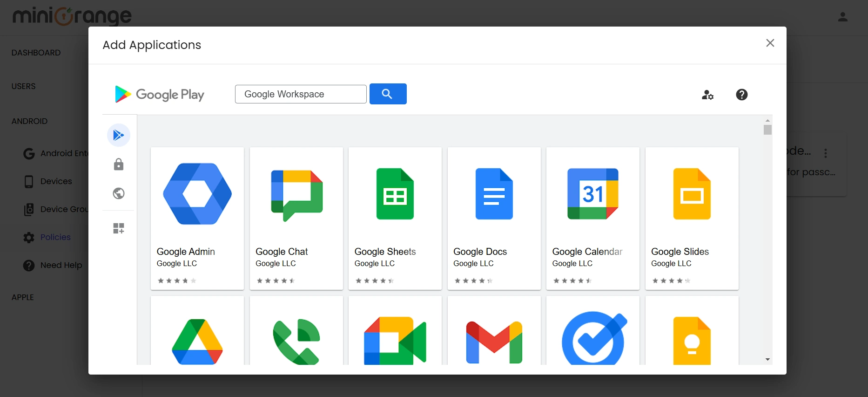This screenshot has width=868, height=397.
Task: Open the account settings icon
Action: point(707,95)
